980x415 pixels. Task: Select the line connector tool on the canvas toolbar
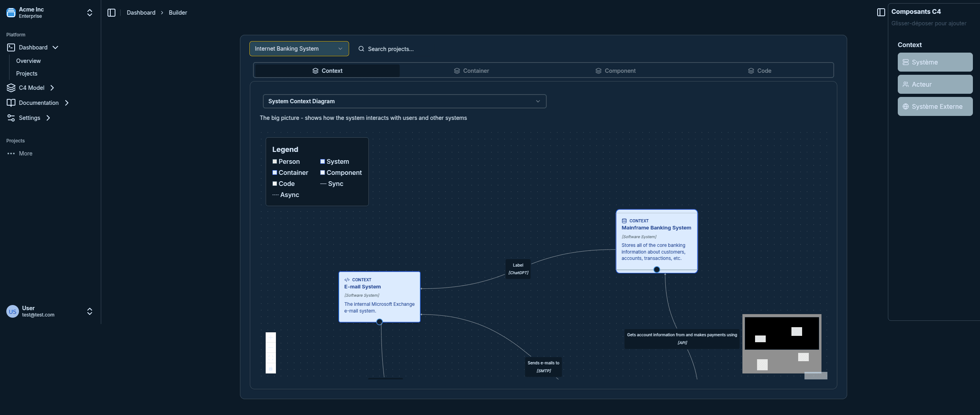(271, 348)
